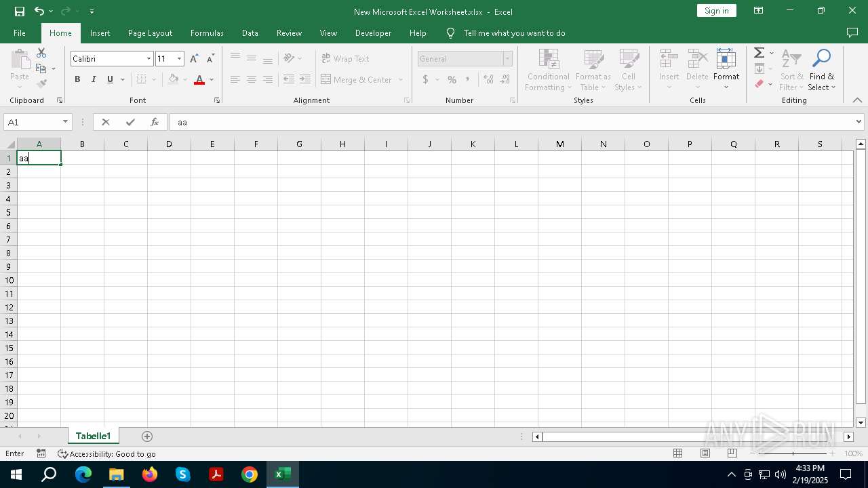Switch to Data tab

click(x=250, y=33)
